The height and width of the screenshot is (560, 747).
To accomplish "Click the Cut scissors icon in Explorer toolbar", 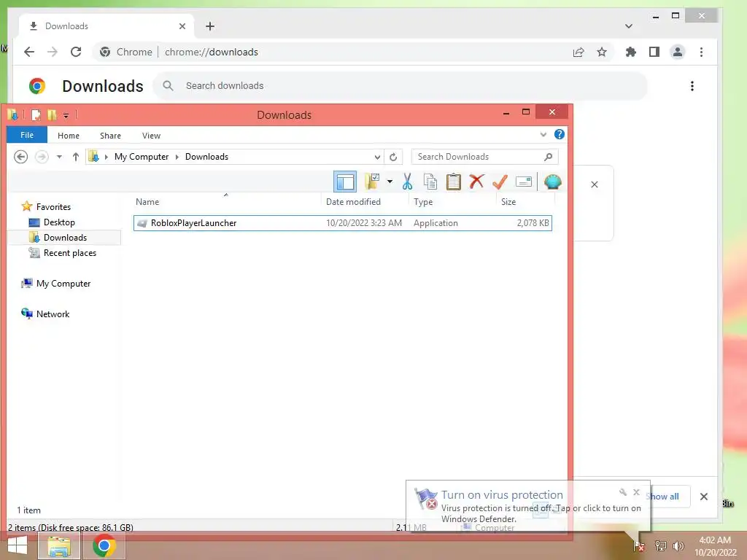I will 407,182.
